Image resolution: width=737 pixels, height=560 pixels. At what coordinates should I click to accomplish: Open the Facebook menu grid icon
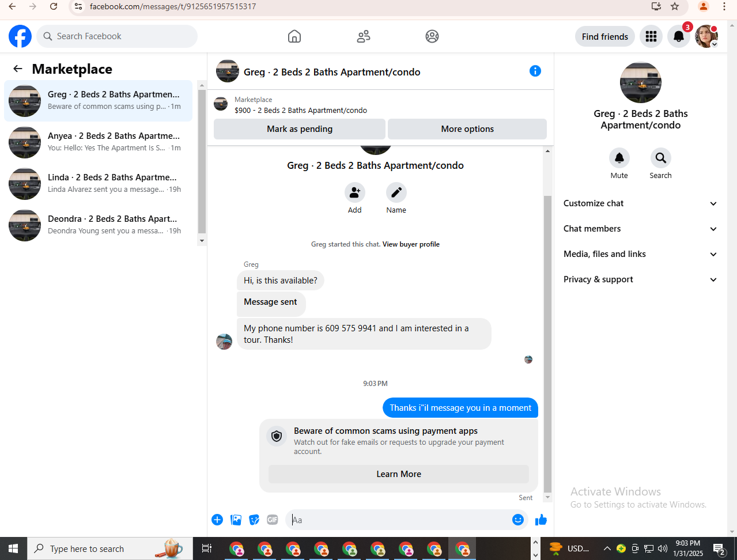(651, 36)
